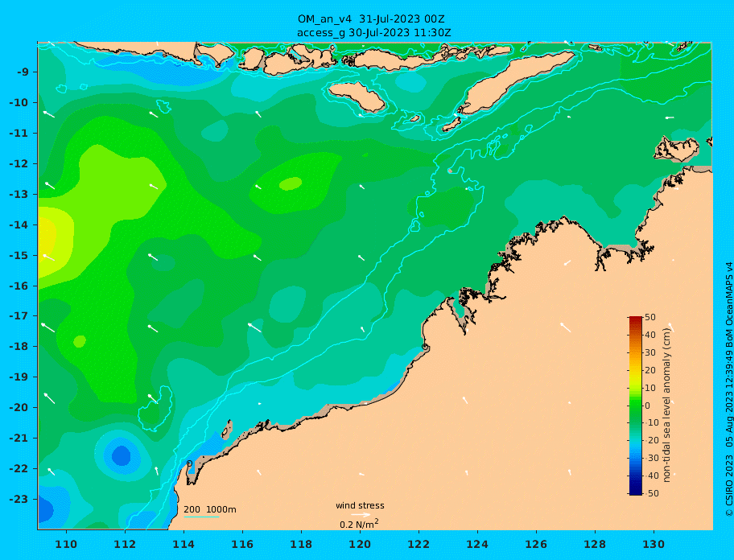Click the latitude label -20
This screenshot has height=560, width=734.
click(19, 407)
